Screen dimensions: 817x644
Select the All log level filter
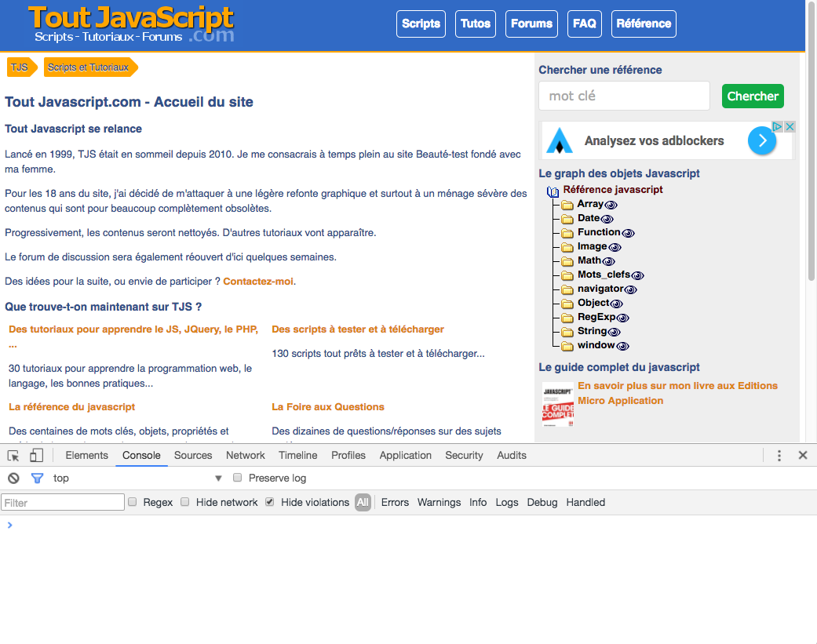point(363,502)
